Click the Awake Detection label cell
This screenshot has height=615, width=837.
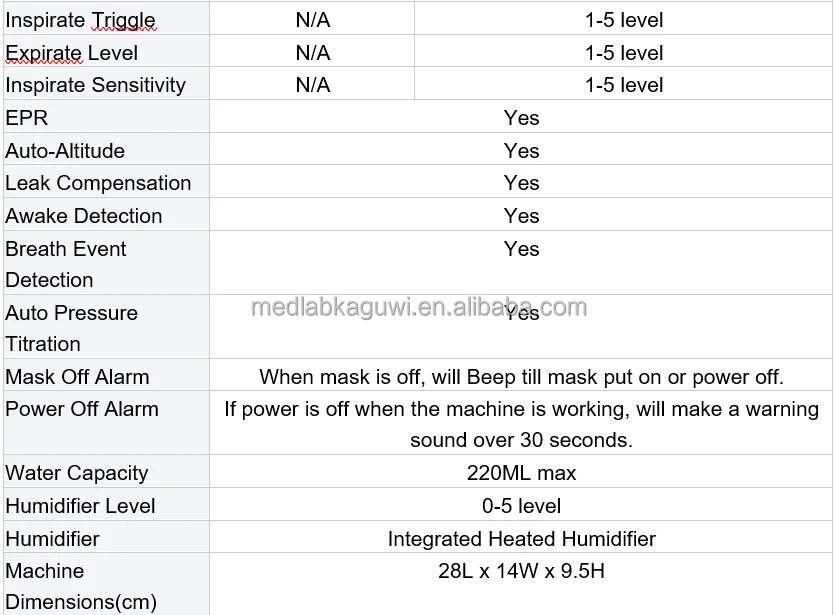tap(84, 216)
